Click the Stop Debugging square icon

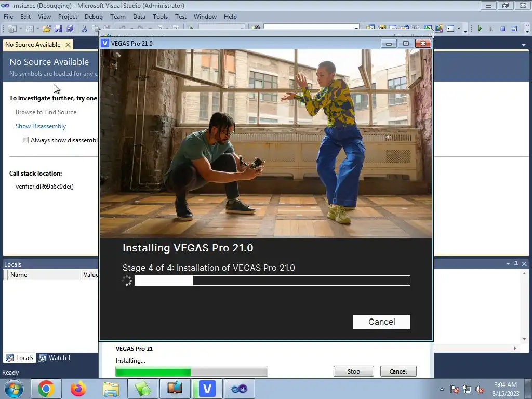[x=503, y=29]
